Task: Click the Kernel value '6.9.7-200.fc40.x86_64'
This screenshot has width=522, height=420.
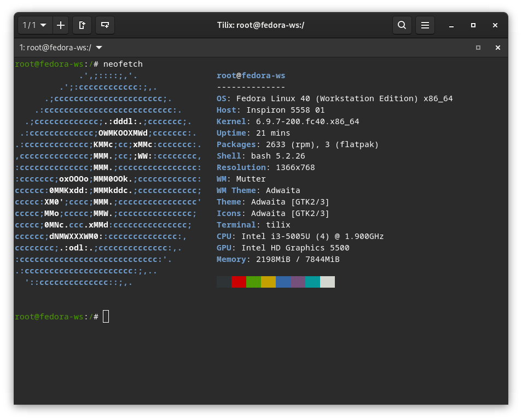Action: 308,121
